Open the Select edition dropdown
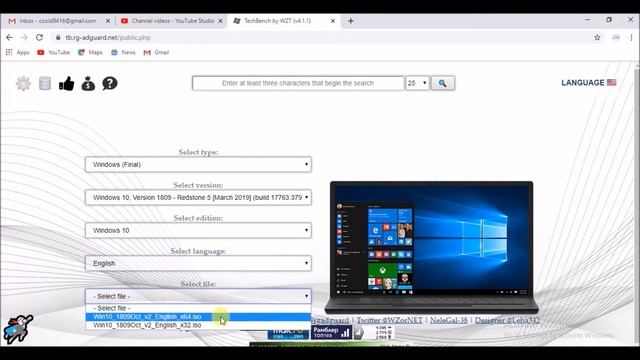Viewport: 640px width, 360px height. (198, 230)
